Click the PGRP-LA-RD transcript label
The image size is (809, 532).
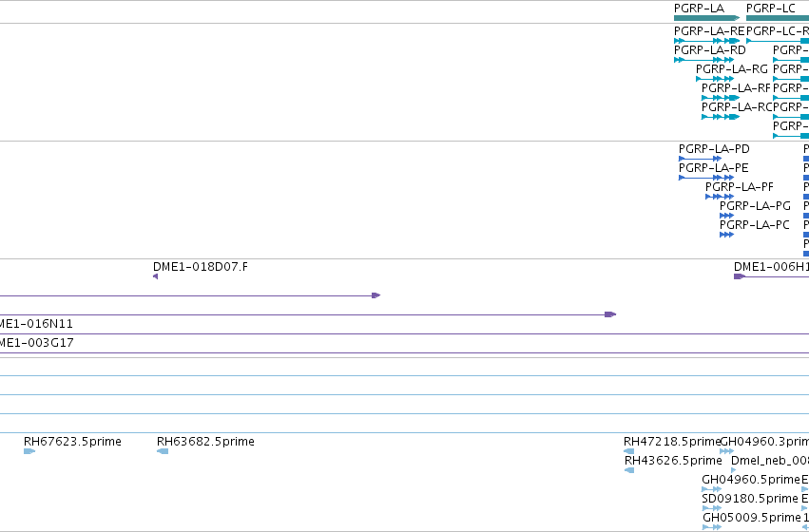pos(710,50)
